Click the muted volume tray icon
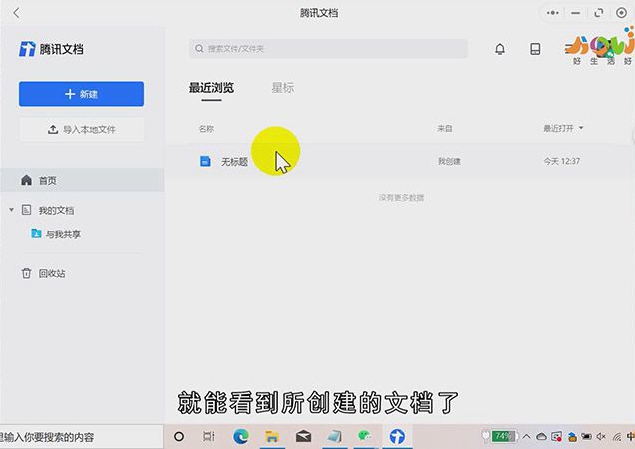 (x=601, y=436)
